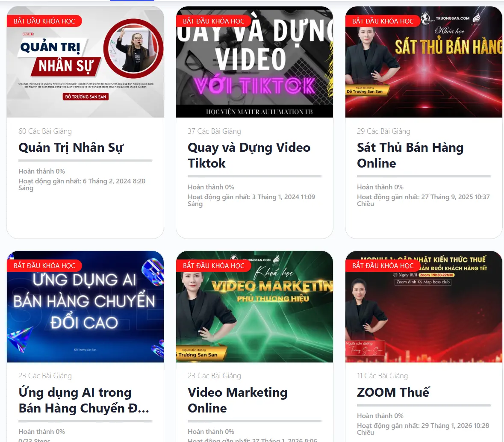Open the Video Marketing Online title

pos(238,400)
